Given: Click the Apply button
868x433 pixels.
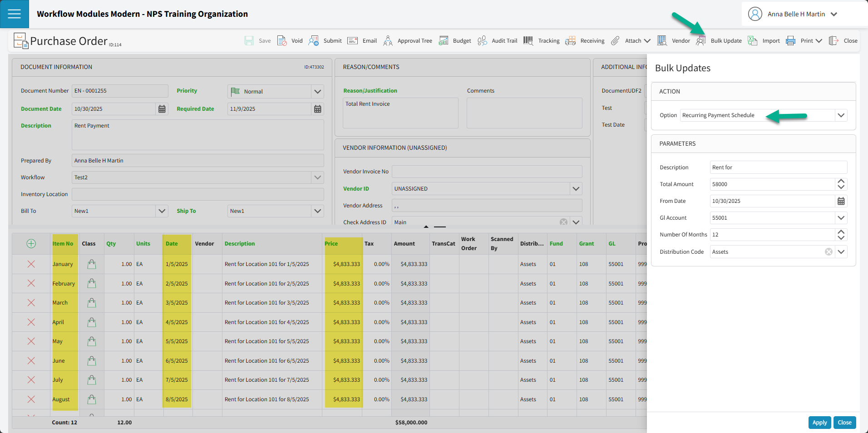Looking at the screenshot, I should [x=819, y=423].
